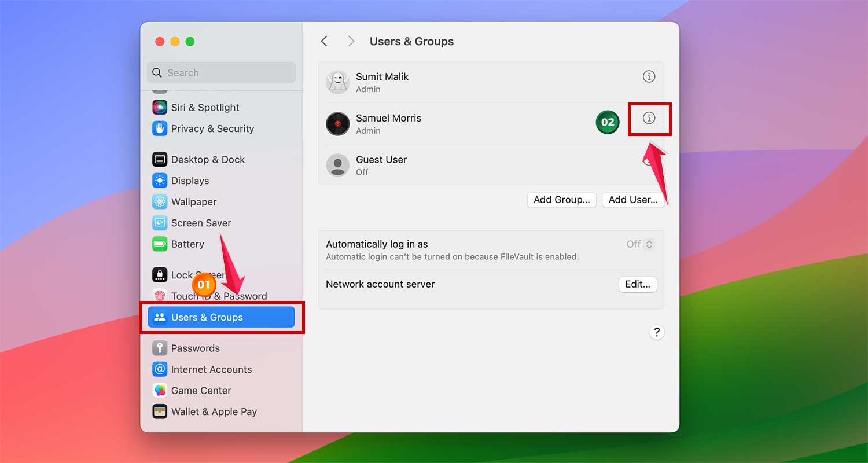This screenshot has width=868, height=463.
Task: Show Samuel Morris account details
Action: click(649, 119)
